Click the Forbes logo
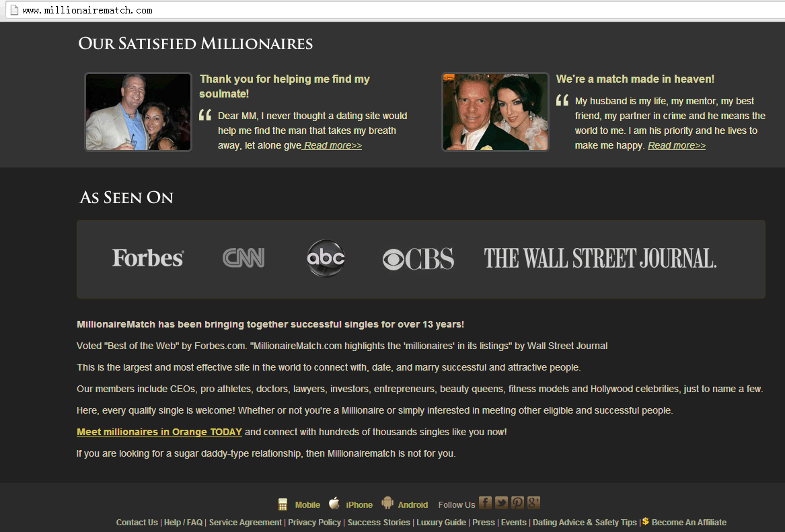Viewport: 785px width, 532px height. pyautogui.click(x=148, y=258)
